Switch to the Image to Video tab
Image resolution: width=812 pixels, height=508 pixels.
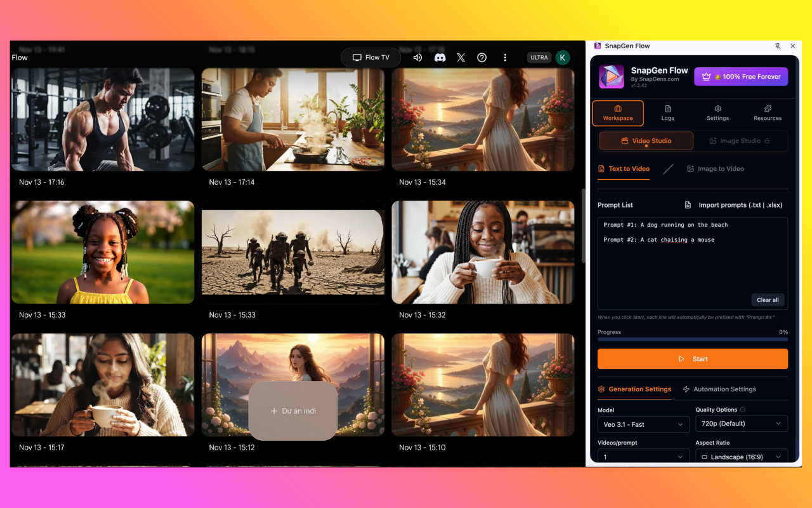click(x=715, y=168)
